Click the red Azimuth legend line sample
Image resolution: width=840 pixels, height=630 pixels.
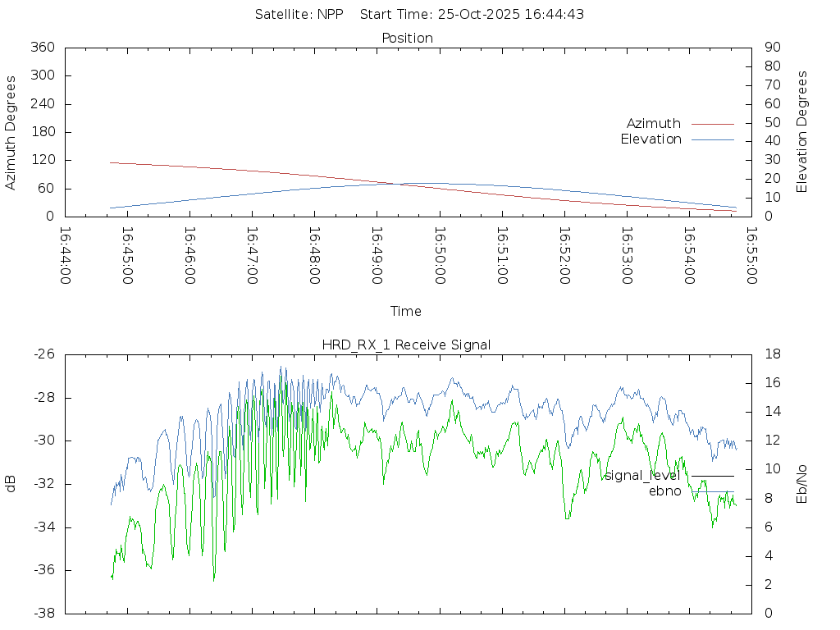(712, 124)
